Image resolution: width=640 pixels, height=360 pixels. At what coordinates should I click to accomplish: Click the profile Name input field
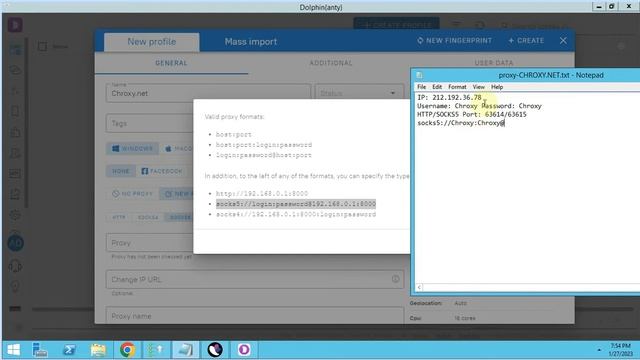pyautogui.click(x=208, y=93)
